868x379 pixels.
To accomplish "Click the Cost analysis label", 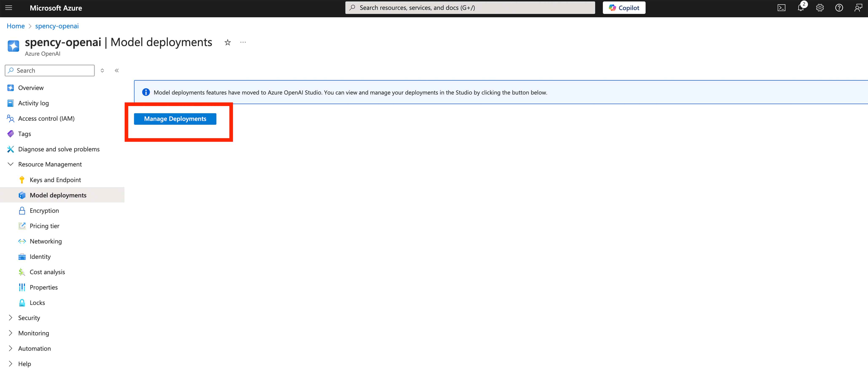I will (x=47, y=272).
